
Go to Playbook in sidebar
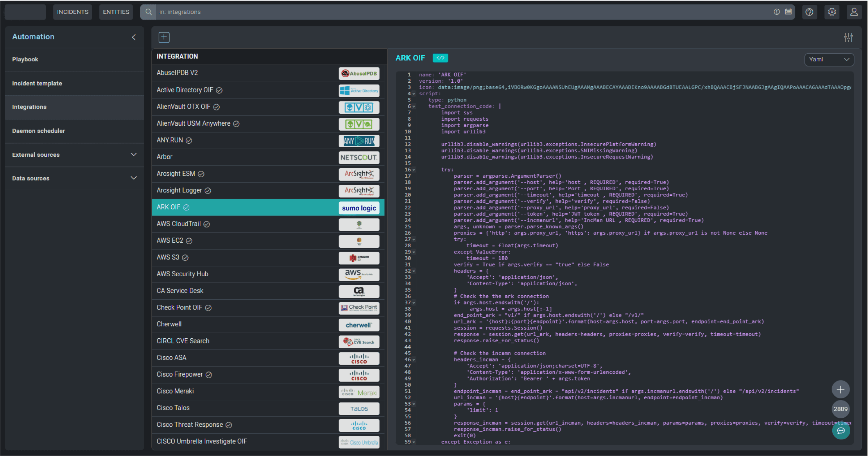point(74,60)
